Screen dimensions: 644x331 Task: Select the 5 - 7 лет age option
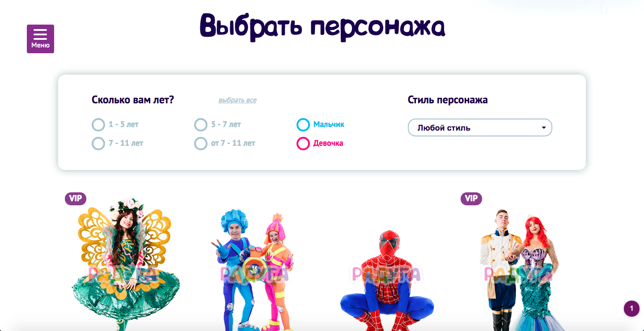[217, 125]
